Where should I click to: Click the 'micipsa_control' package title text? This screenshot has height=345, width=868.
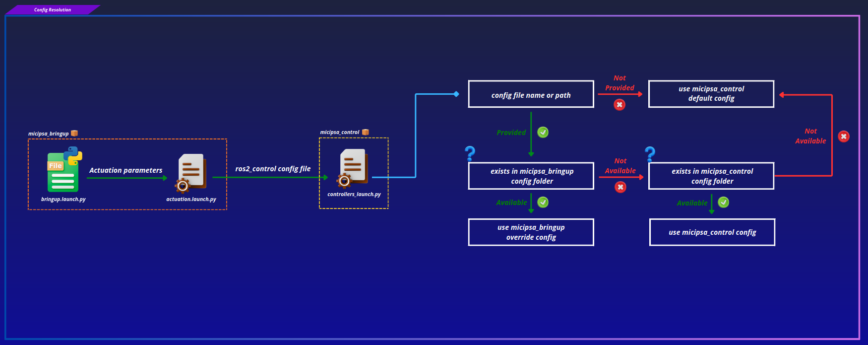(340, 133)
